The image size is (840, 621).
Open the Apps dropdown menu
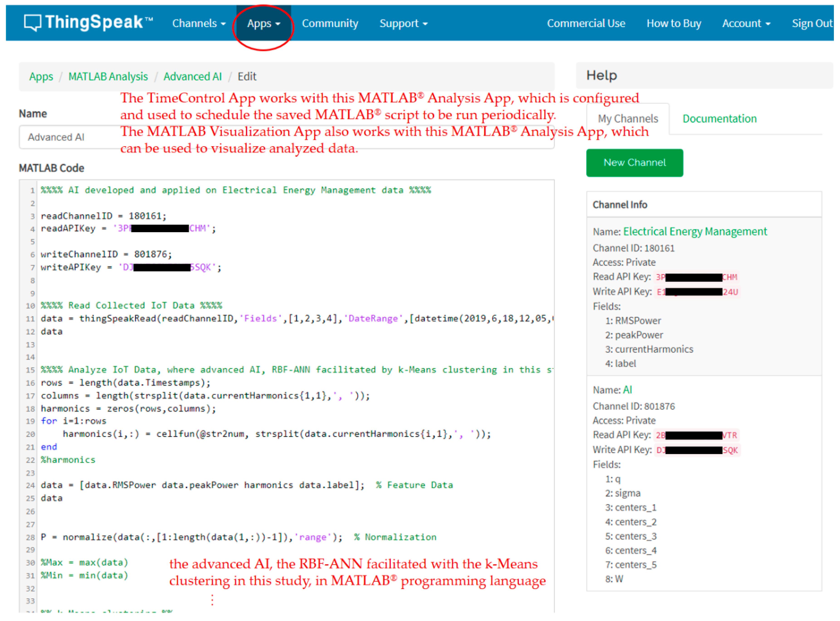[x=264, y=23]
